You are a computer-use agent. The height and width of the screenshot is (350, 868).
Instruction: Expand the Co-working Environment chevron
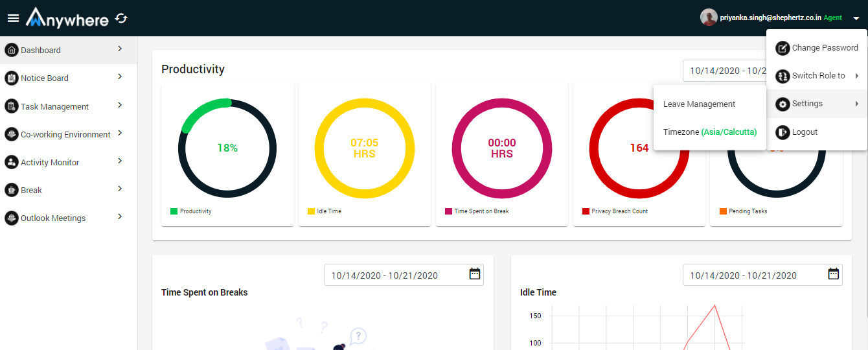click(120, 133)
